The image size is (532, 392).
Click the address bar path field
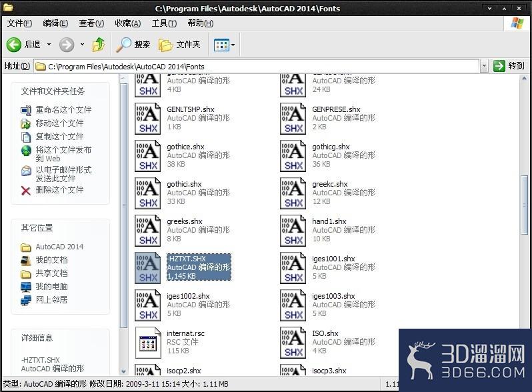257,67
